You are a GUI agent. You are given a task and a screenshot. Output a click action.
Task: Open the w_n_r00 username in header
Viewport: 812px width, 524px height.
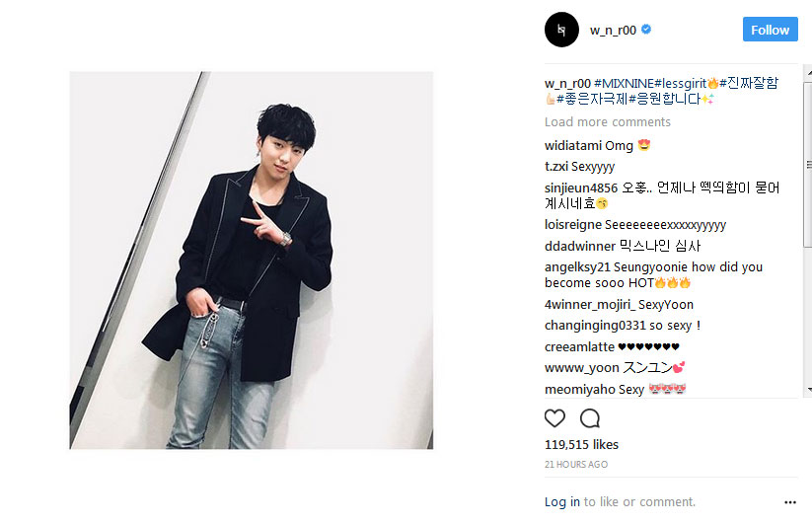(613, 30)
